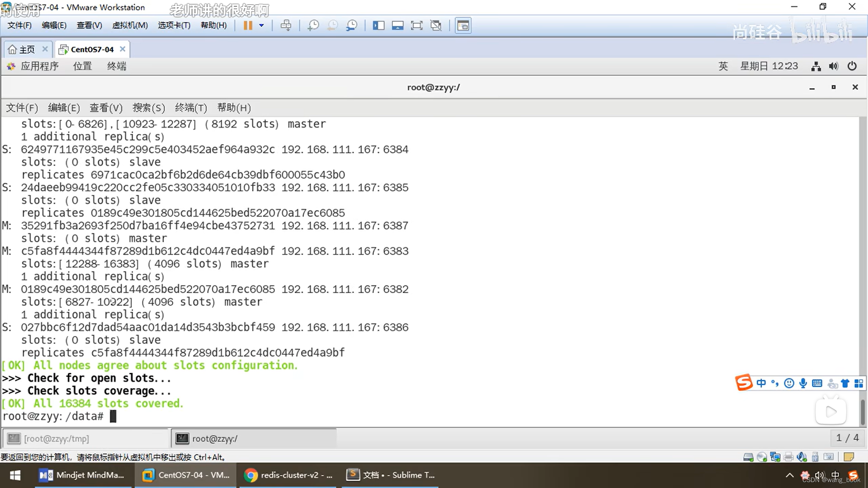Send Ctrl+Alt+Del to the virtual machine
This screenshot has width=868, height=488.
coord(286,25)
